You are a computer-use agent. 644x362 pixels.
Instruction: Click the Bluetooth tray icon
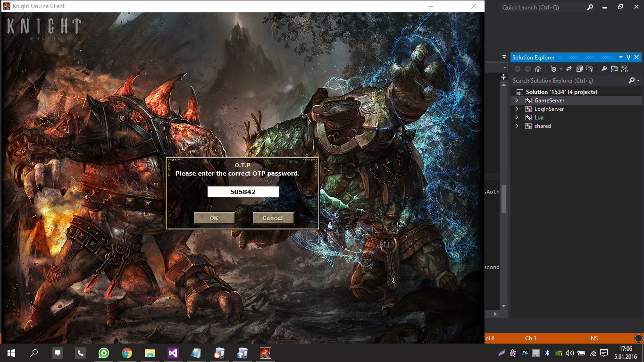click(x=547, y=353)
